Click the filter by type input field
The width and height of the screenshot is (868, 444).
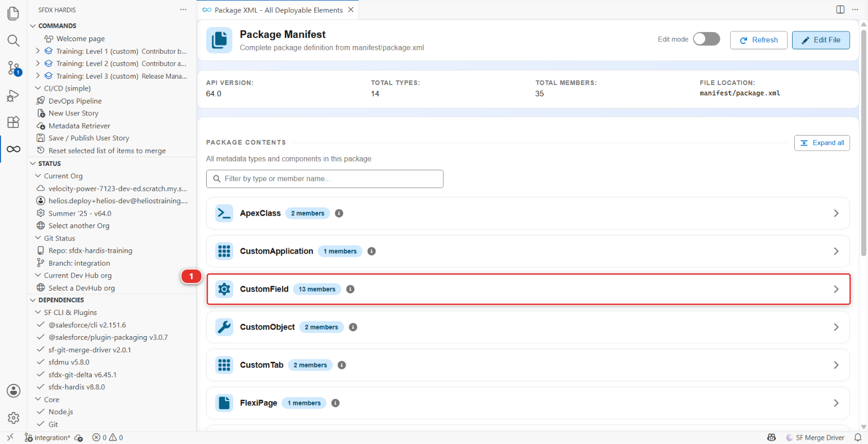[324, 179]
